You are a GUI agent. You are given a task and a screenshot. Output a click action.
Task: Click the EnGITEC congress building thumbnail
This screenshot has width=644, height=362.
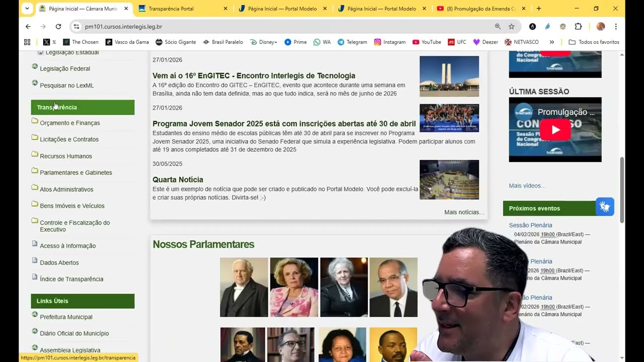click(x=449, y=76)
